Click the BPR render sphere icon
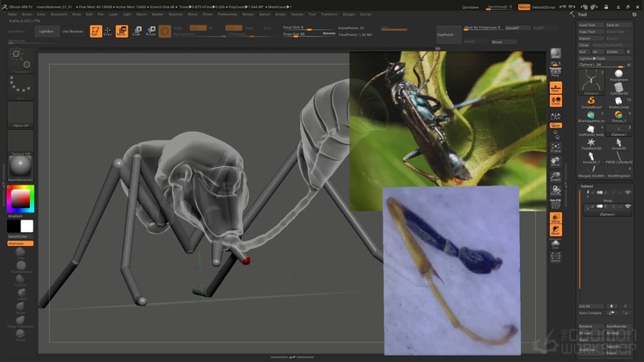 [x=556, y=54]
